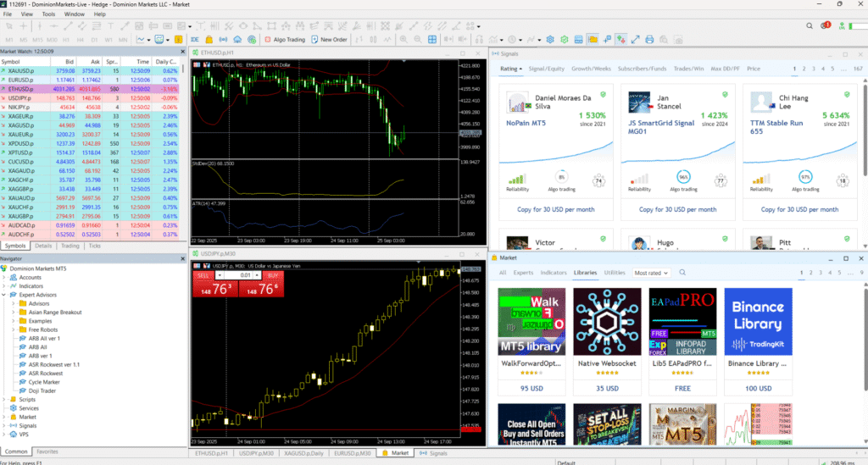Image resolution: width=868 pixels, height=465 pixels.
Task: Open the Most rated sort dropdown
Action: (654, 273)
